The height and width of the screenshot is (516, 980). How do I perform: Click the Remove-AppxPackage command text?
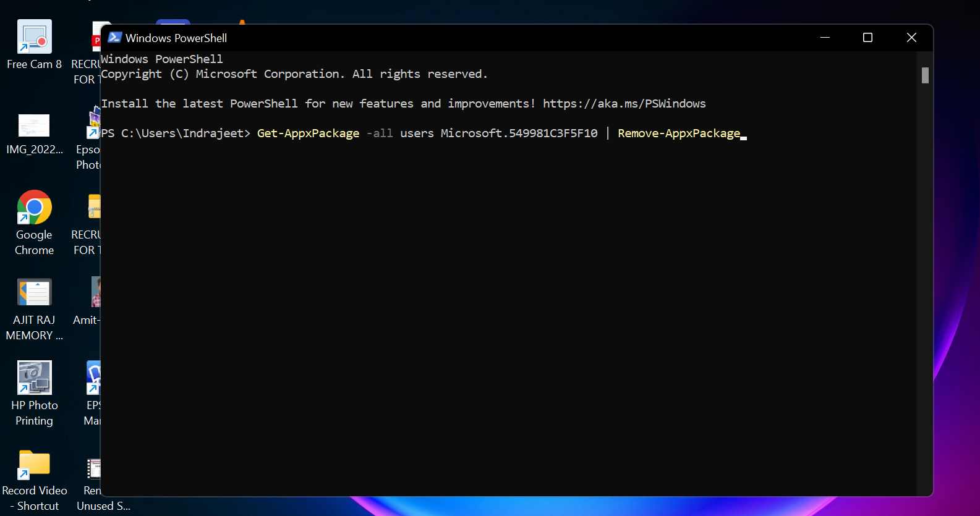679,133
